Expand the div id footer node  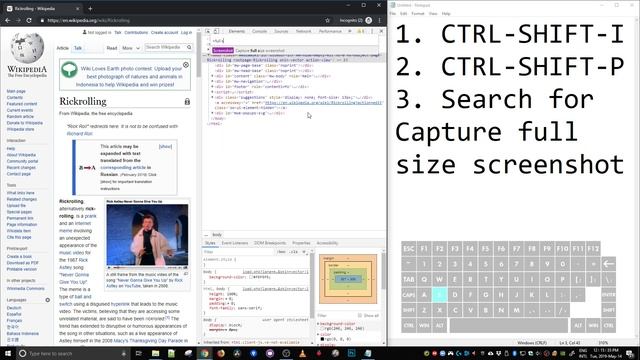coord(212,87)
